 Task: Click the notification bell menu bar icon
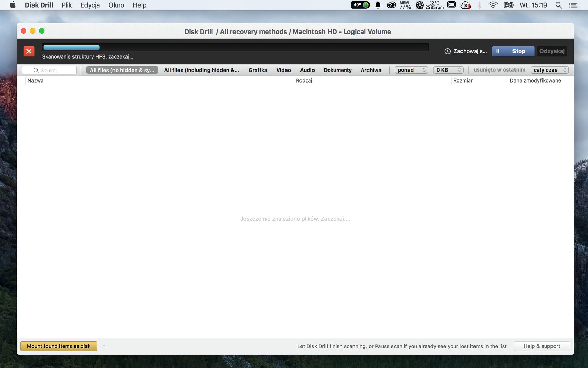[x=378, y=5]
